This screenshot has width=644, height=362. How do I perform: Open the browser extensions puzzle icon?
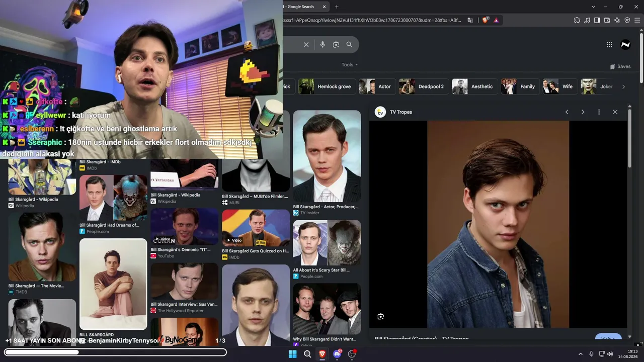pos(577,20)
